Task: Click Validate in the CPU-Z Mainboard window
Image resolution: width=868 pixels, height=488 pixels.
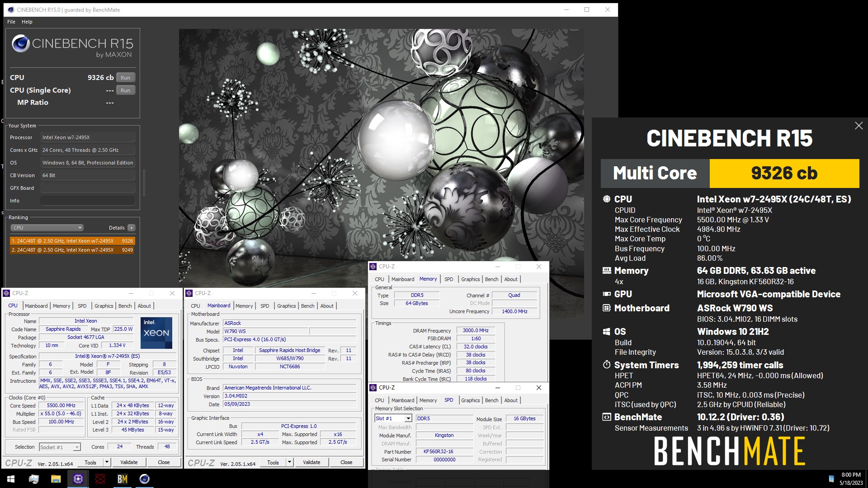Action: (311, 462)
